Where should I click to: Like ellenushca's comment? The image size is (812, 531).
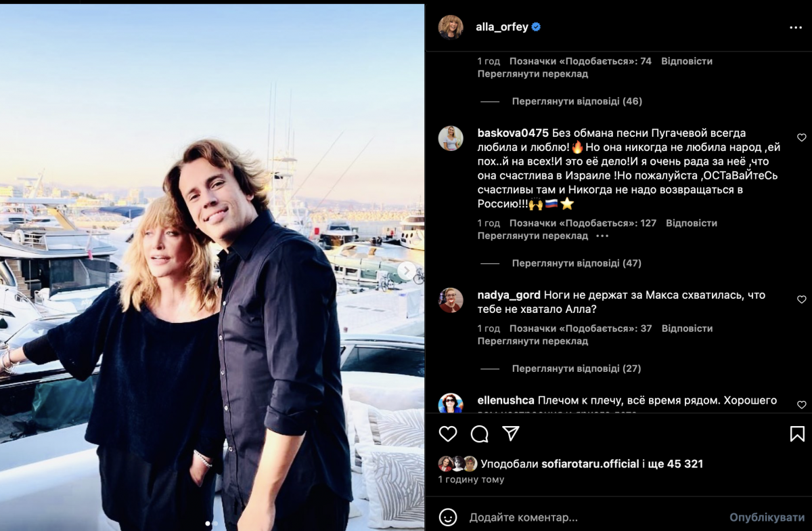[802, 405]
